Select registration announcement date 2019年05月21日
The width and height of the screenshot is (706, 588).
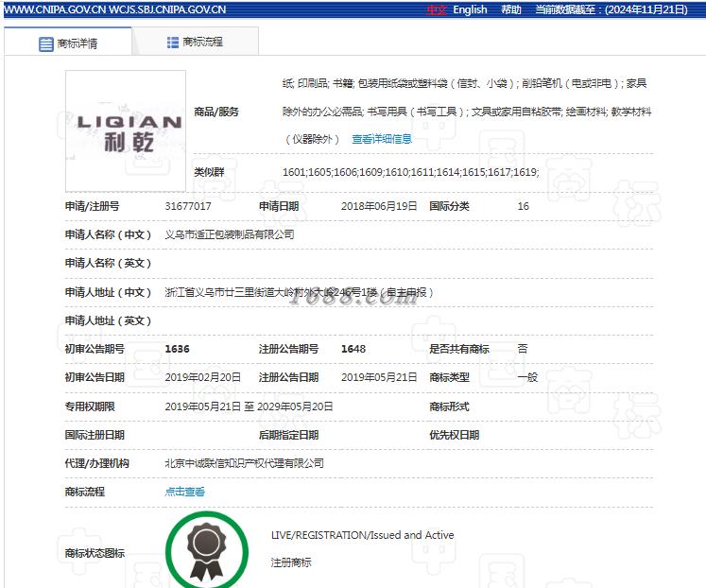tap(379, 377)
